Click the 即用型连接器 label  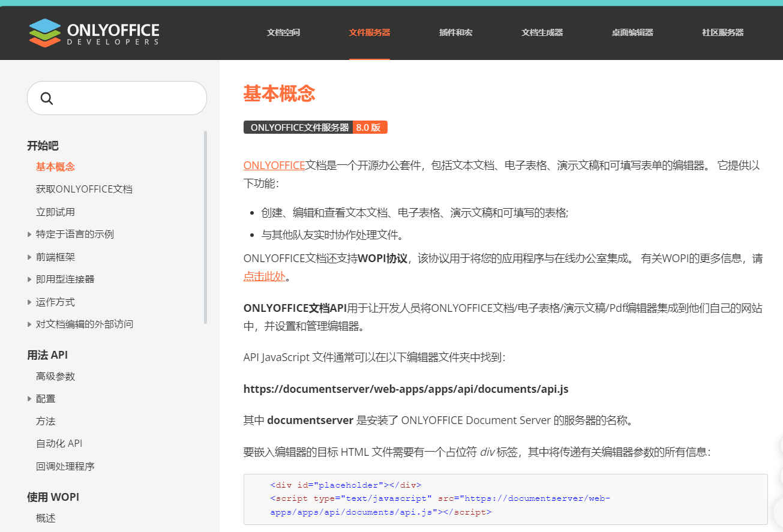pos(65,279)
